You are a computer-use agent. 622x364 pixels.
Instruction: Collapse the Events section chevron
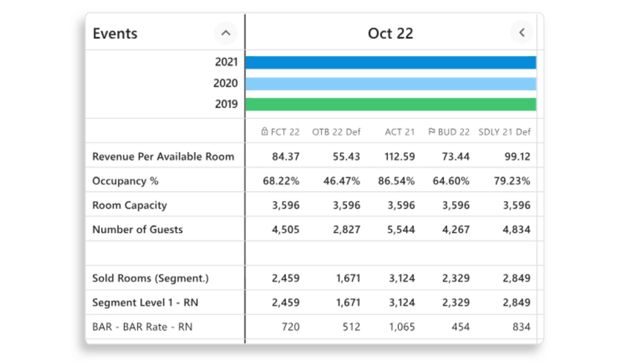pos(226,33)
